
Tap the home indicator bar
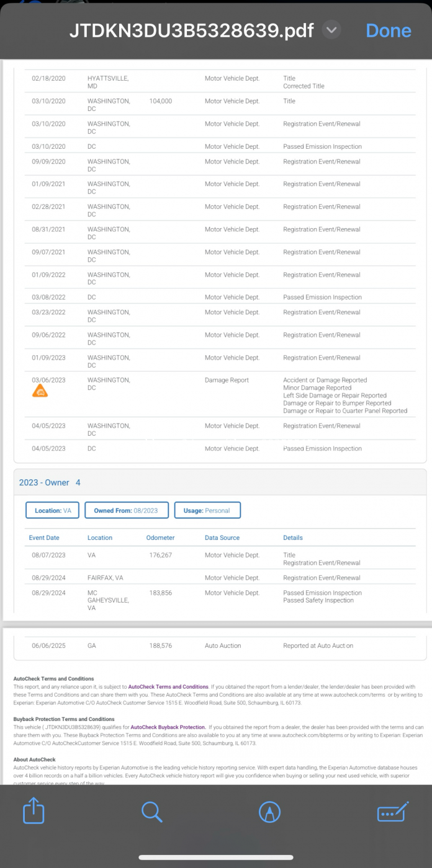215,857
